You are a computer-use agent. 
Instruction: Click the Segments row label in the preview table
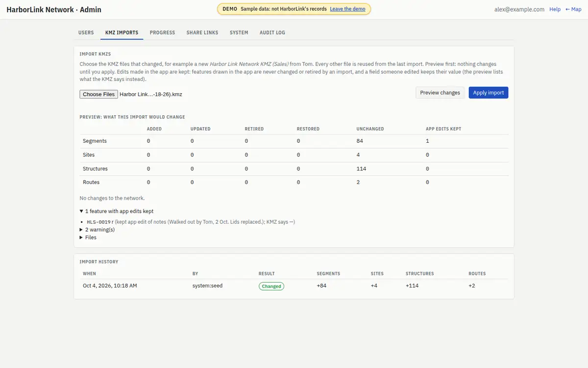[x=95, y=141]
